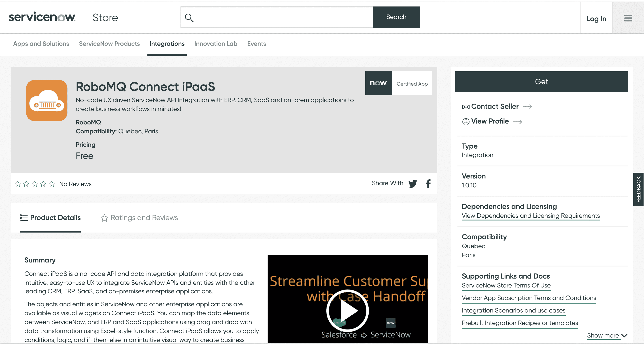Click the Now Certified App badge
The width and height of the screenshot is (644, 344).
398,83
